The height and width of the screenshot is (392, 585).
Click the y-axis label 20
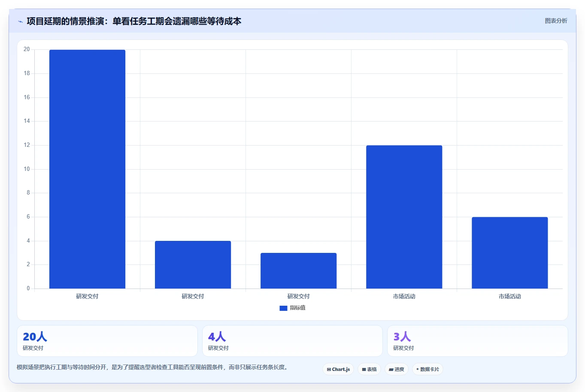(x=27, y=49)
